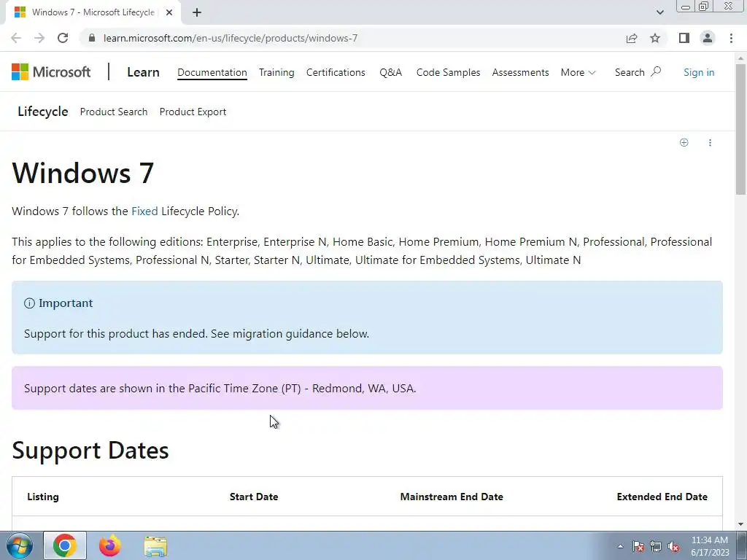Open the Chrome profile avatar

(x=708, y=38)
